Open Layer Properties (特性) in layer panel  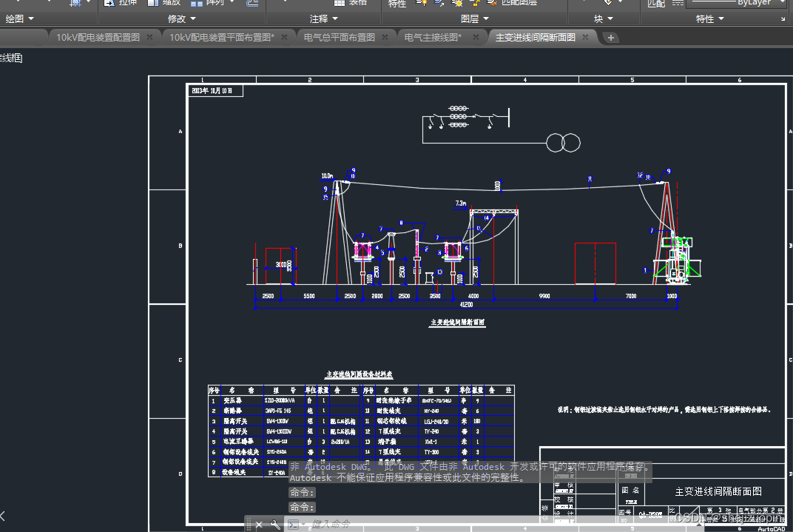click(397, 4)
